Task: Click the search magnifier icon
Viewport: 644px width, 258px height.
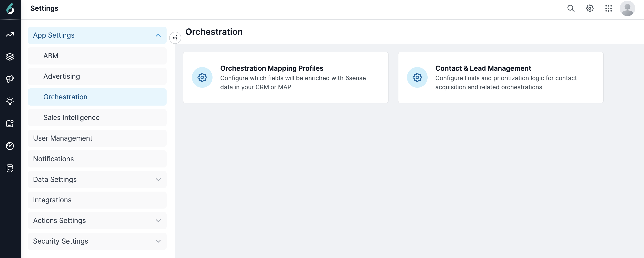Action: [x=571, y=9]
